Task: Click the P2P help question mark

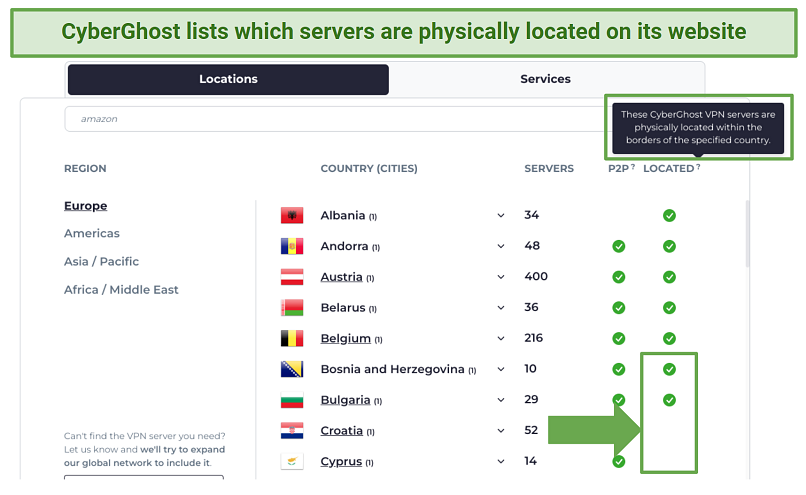Action: tap(633, 167)
